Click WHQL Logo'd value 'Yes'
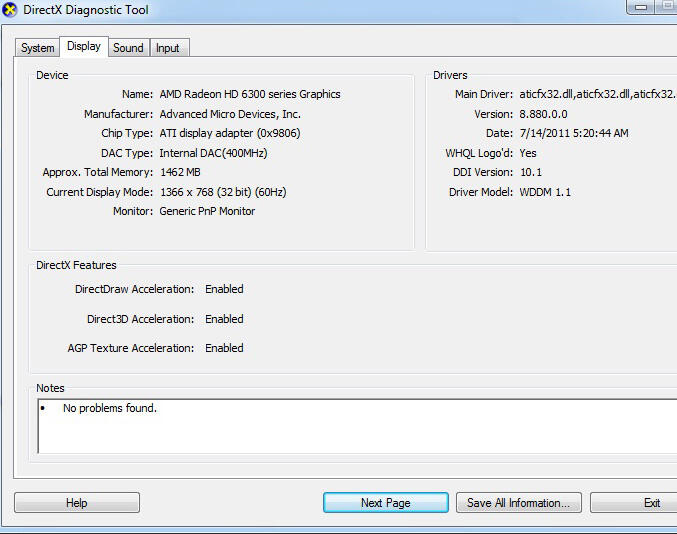 coord(528,153)
